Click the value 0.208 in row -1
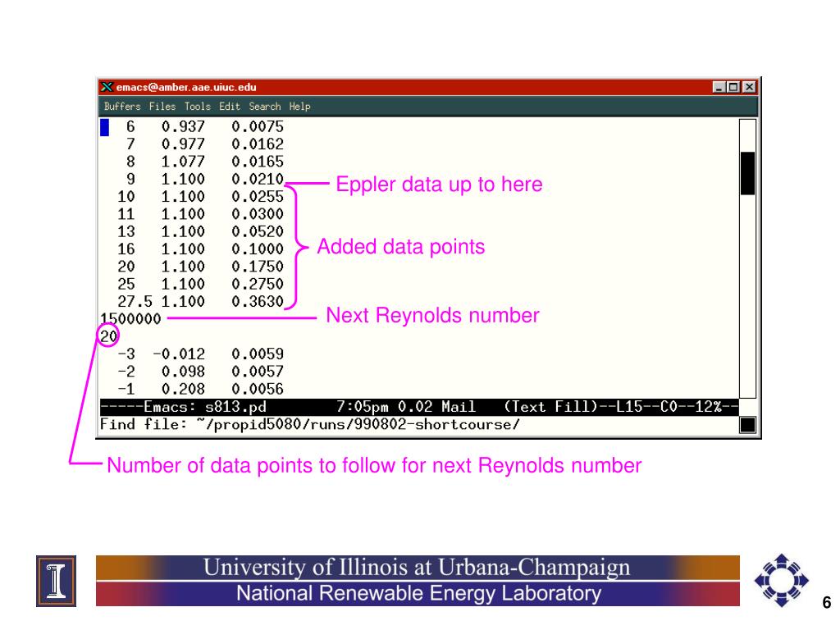Image resolution: width=840 pixels, height=630 pixels. pos(183,389)
